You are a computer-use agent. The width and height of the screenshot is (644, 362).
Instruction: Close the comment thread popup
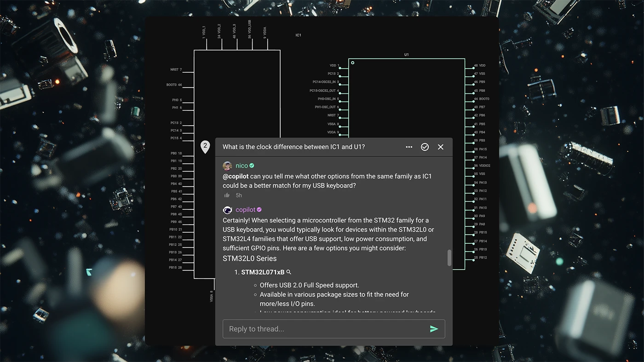440,147
